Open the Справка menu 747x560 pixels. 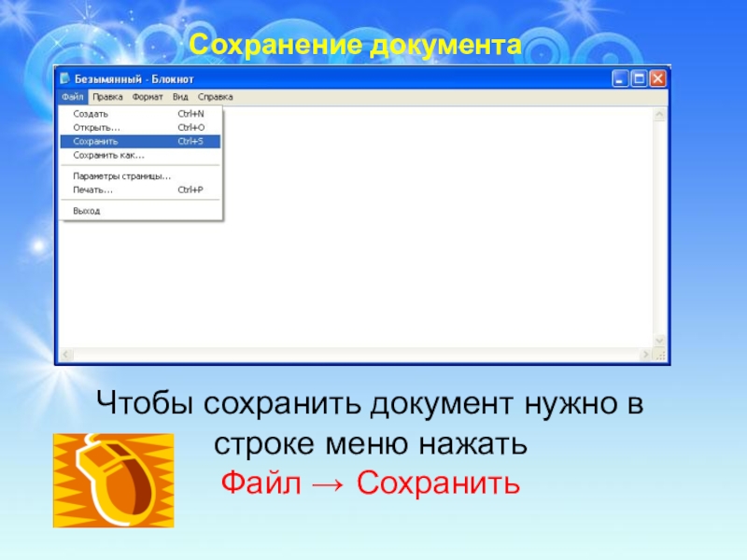[216, 97]
